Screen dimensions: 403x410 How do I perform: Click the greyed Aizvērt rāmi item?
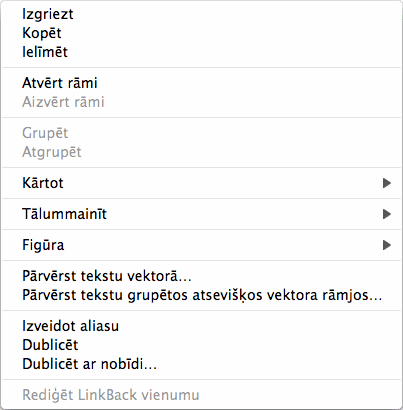click(x=201, y=102)
